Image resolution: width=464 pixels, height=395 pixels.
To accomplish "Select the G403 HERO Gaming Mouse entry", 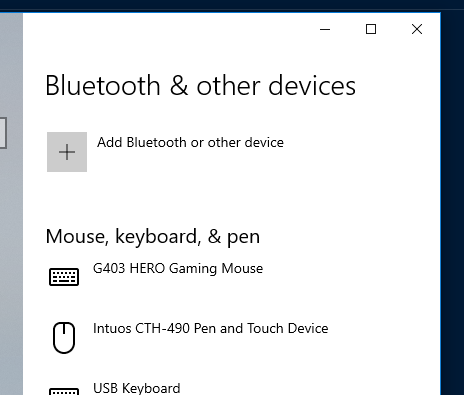I will (178, 269).
